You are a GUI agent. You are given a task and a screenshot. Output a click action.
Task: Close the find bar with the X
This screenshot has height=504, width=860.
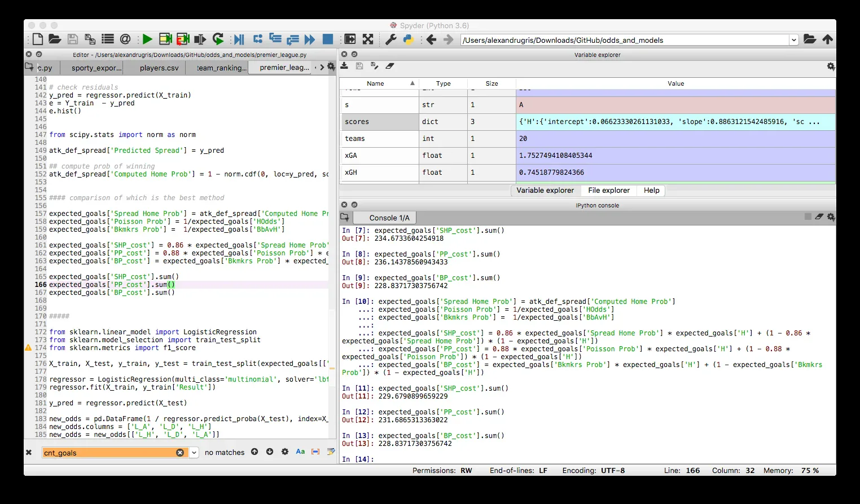[x=29, y=453]
